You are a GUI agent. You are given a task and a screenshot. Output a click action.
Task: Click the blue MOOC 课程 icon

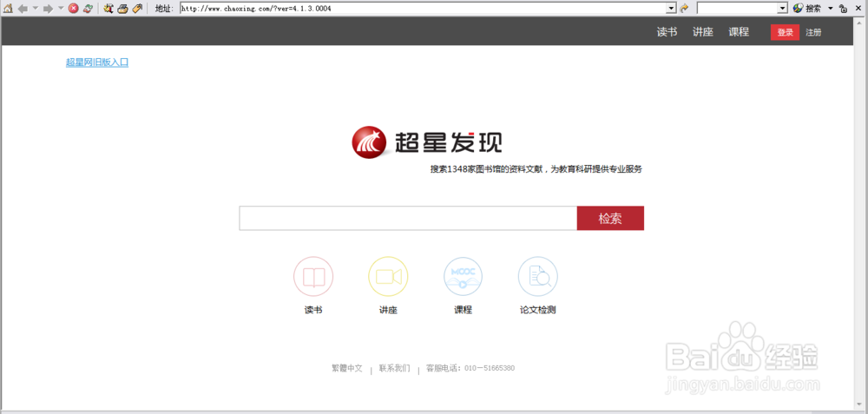click(x=464, y=276)
